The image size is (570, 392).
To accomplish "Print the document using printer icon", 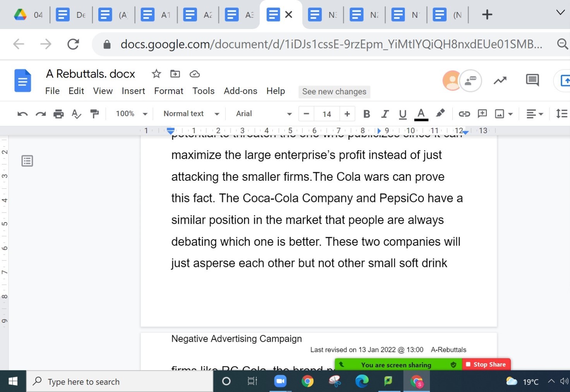I will pyautogui.click(x=58, y=114).
